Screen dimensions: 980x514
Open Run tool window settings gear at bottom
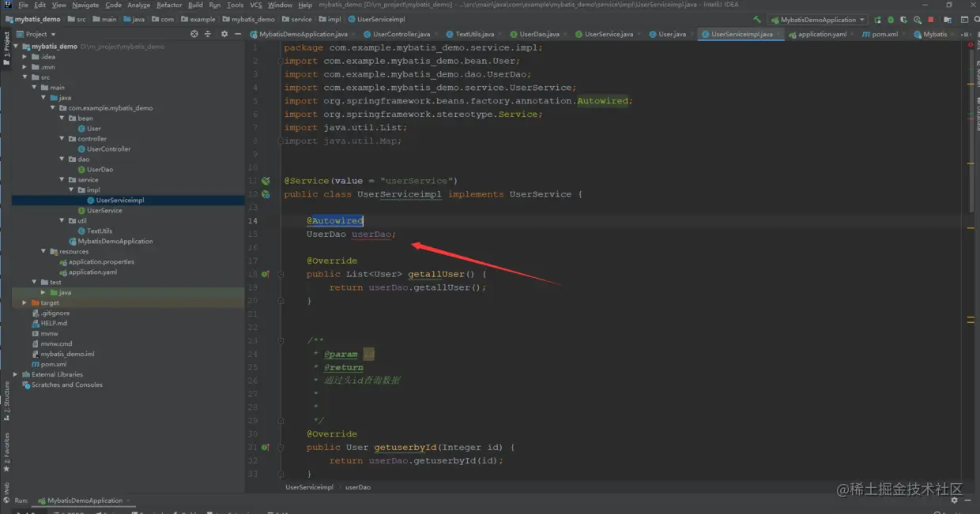[954, 501]
